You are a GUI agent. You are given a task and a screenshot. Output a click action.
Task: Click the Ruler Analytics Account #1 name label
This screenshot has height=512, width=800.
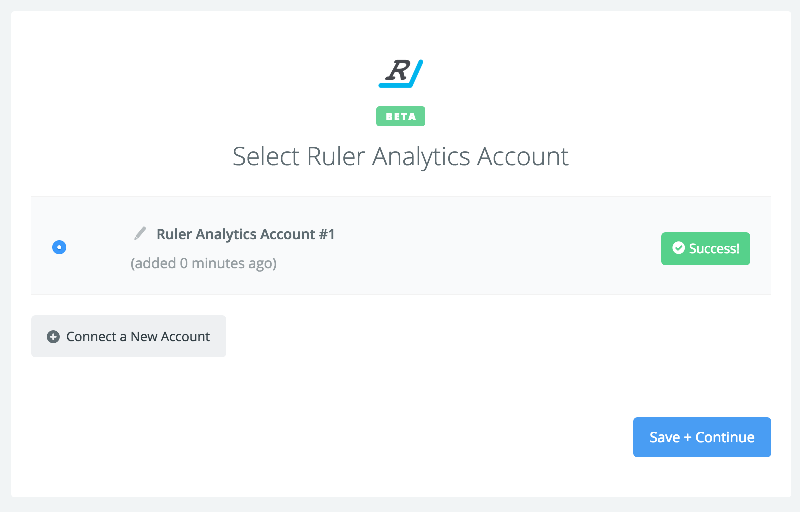245,234
